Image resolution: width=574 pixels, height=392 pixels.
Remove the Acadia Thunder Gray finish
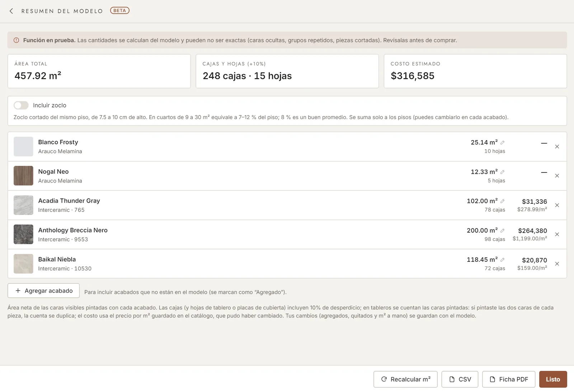(x=557, y=205)
